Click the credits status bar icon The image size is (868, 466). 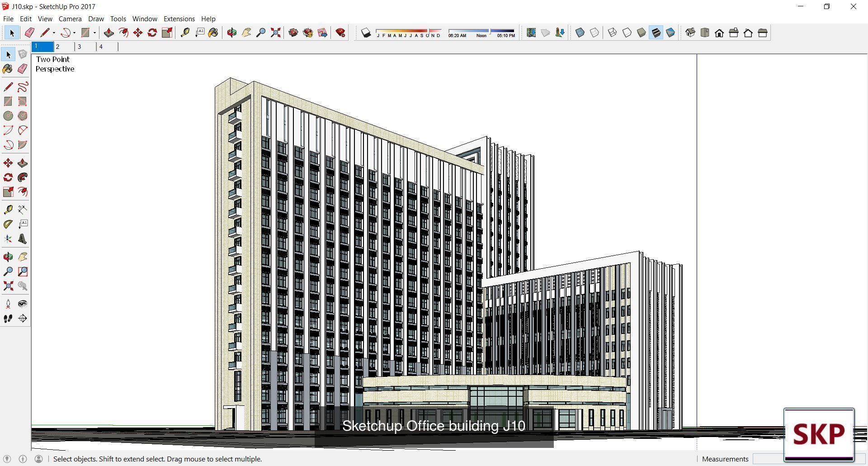click(x=23, y=459)
